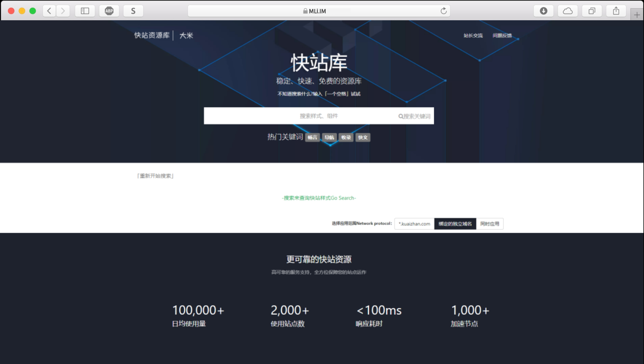Click the Safari back arrow button

pyautogui.click(x=49, y=11)
